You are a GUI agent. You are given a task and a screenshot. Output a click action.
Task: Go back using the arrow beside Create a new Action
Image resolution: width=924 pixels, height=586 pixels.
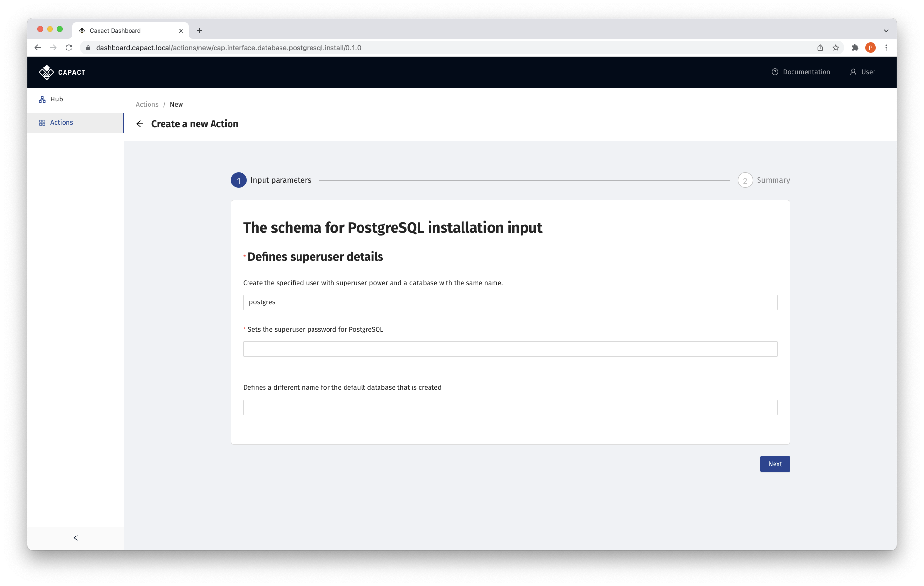(140, 124)
